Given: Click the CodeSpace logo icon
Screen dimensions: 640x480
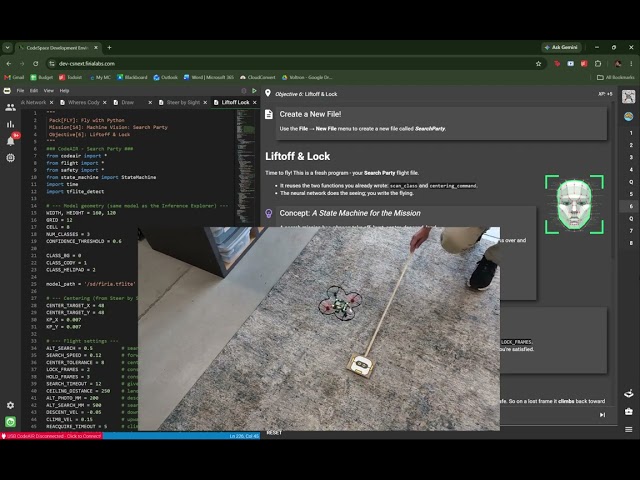Looking at the screenshot, I should (7, 91).
